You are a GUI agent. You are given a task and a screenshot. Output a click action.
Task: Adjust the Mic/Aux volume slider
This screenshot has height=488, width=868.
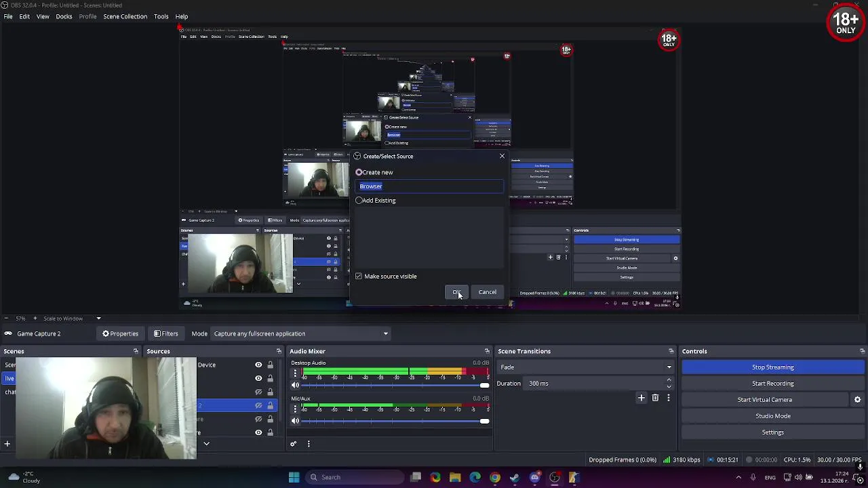click(396, 422)
